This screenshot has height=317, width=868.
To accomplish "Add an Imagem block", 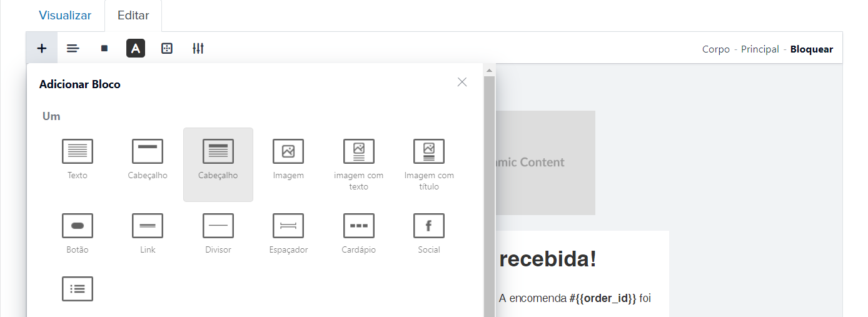I will 288,159.
